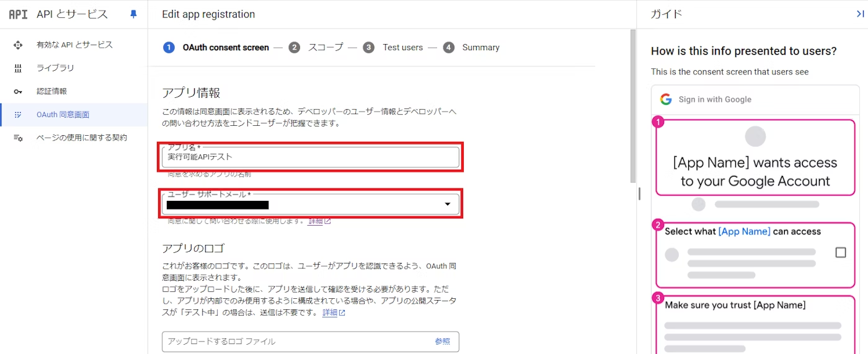This screenshot has height=354, width=868.
Task: Open 詳細 link under support email field
Action: pyautogui.click(x=319, y=221)
